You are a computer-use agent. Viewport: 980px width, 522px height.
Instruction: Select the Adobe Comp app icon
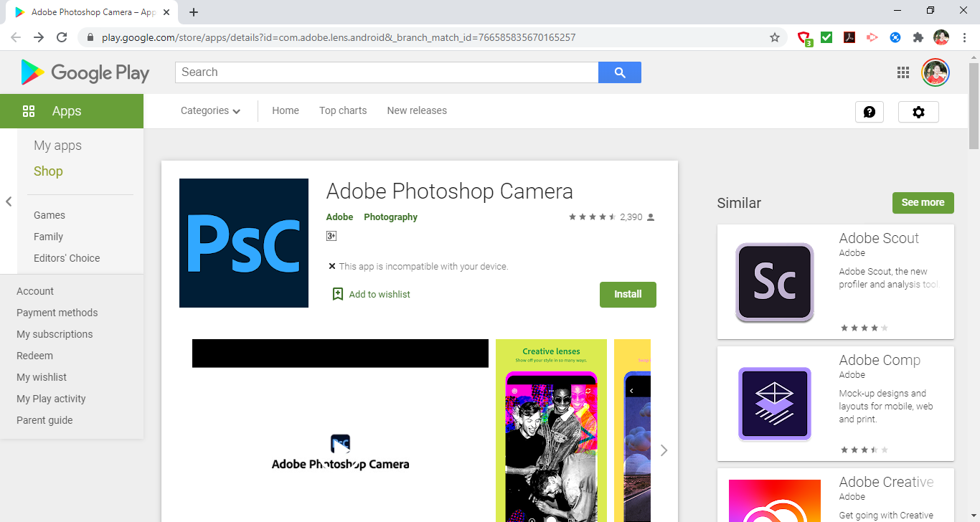click(774, 404)
